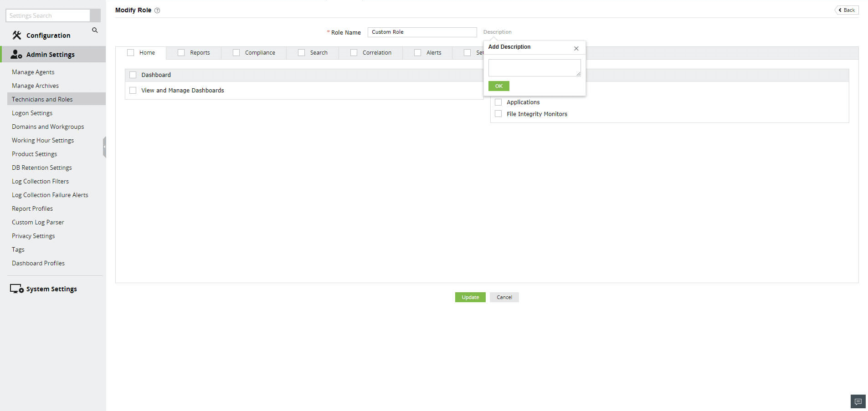Expand the System Settings section
Screen dimensions: 868x411
pyautogui.click(x=51, y=289)
